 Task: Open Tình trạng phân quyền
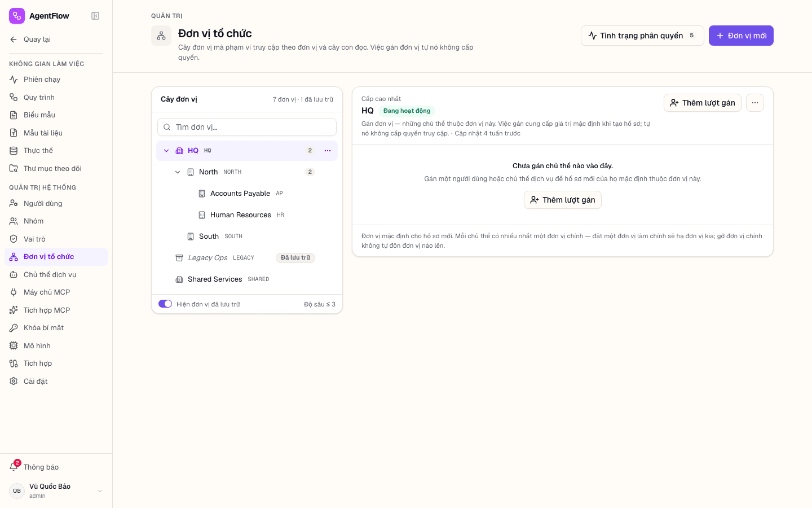coord(642,36)
